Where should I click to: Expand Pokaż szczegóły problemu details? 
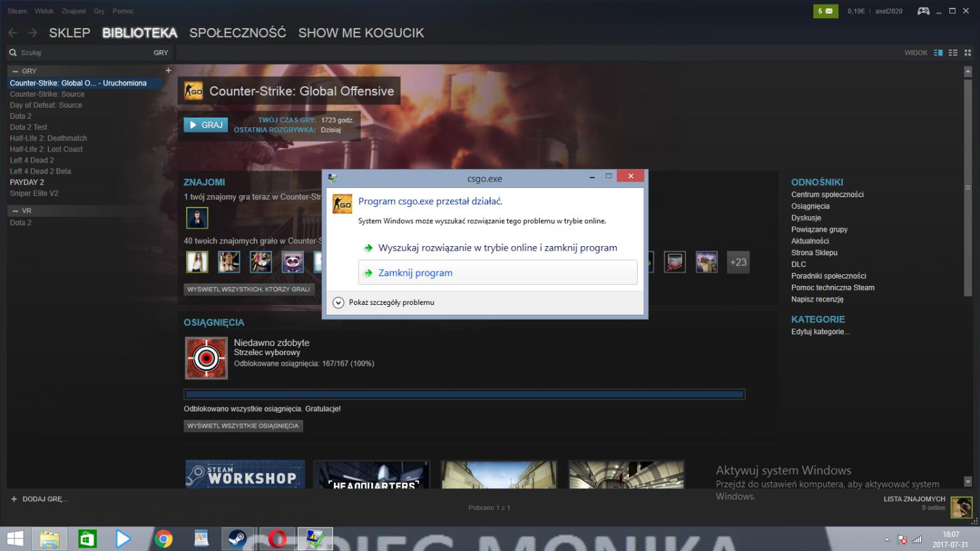[338, 302]
